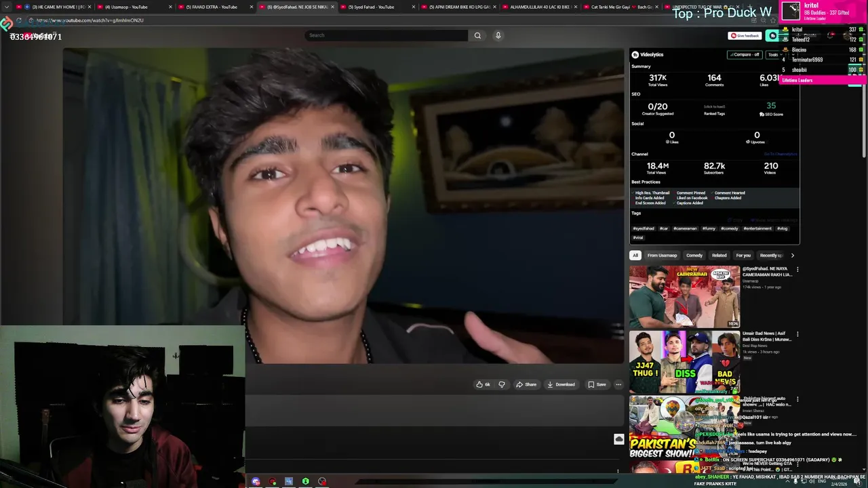Select the 'For you' filter chip
Image resolution: width=868 pixels, height=488 pixels.
(743, 256)
